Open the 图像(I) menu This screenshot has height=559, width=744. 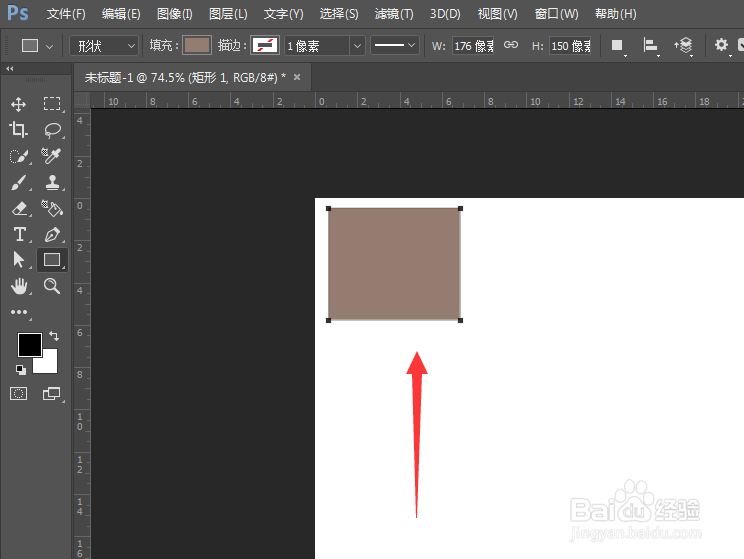click(175, 14)
